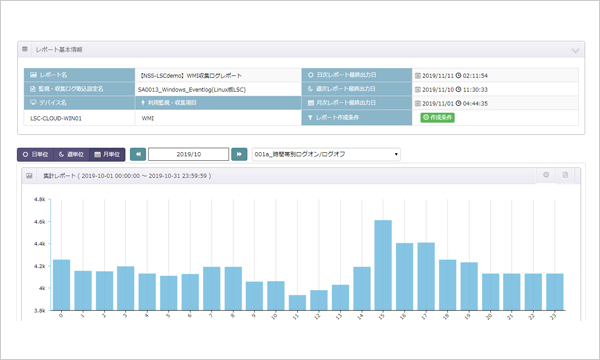Click the device name LSC-CLOUD-WIN01
This screenshot has height=360, width=600.
pyautogui.click(x=56, y=119)
